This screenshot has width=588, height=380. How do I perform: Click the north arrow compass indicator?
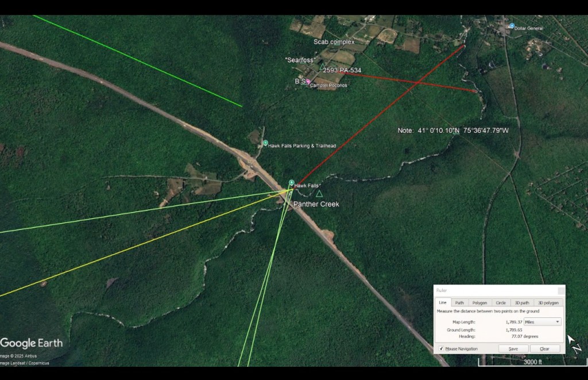click(x=574, y=343)
